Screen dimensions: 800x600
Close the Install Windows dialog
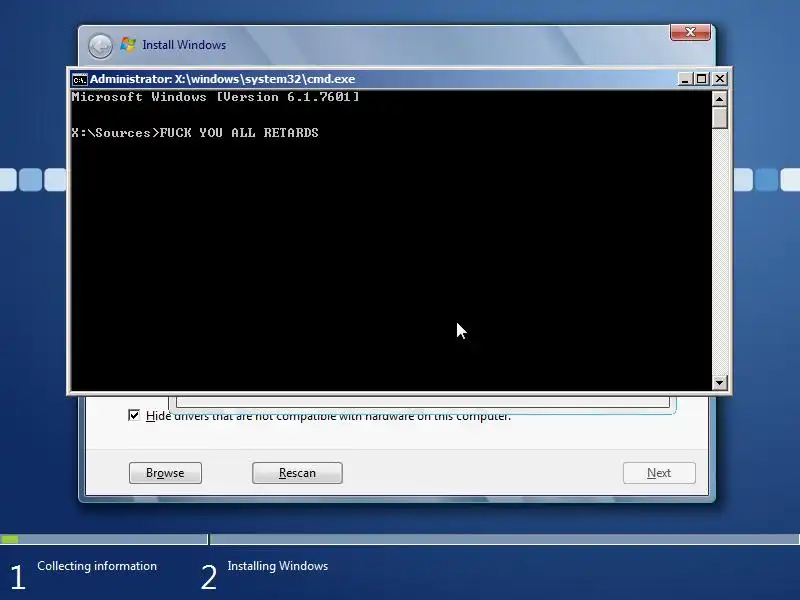coord(690,32)
